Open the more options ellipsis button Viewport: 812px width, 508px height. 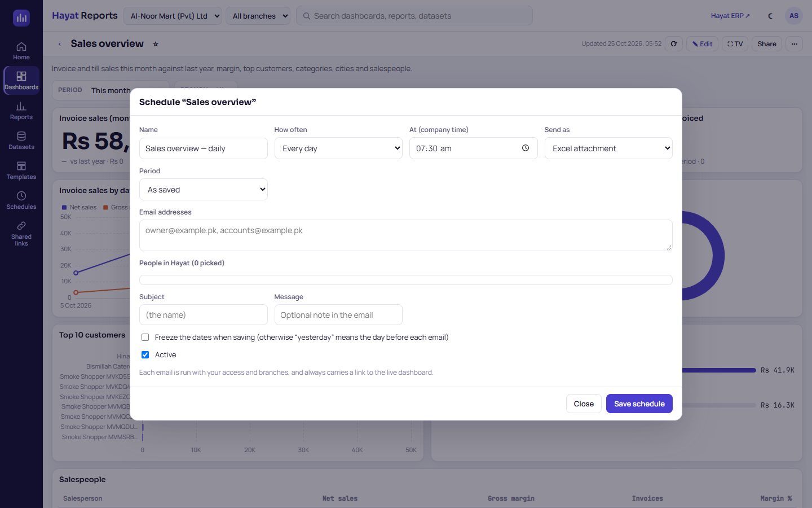[794, 43]
